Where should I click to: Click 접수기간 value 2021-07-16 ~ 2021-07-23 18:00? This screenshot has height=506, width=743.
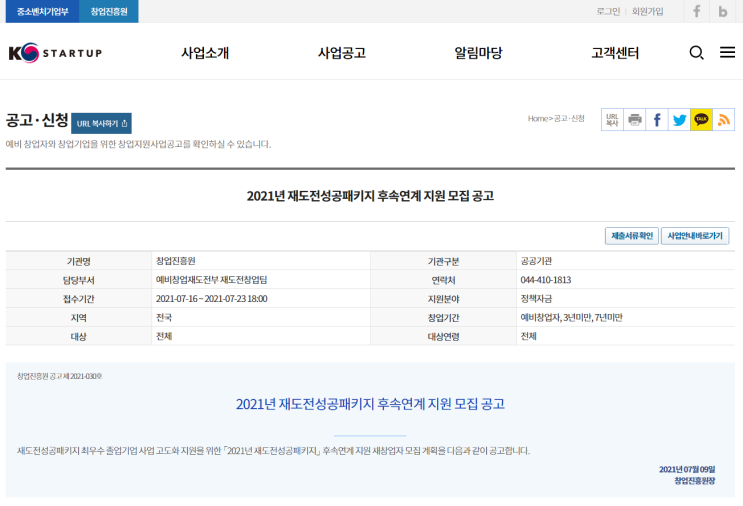click(211, 299)
